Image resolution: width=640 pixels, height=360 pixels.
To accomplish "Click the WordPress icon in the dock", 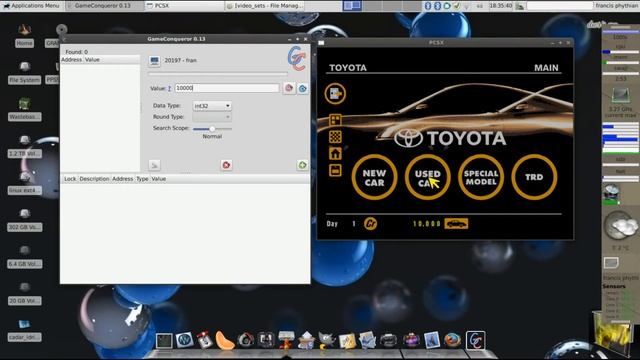I will point(184,340).
